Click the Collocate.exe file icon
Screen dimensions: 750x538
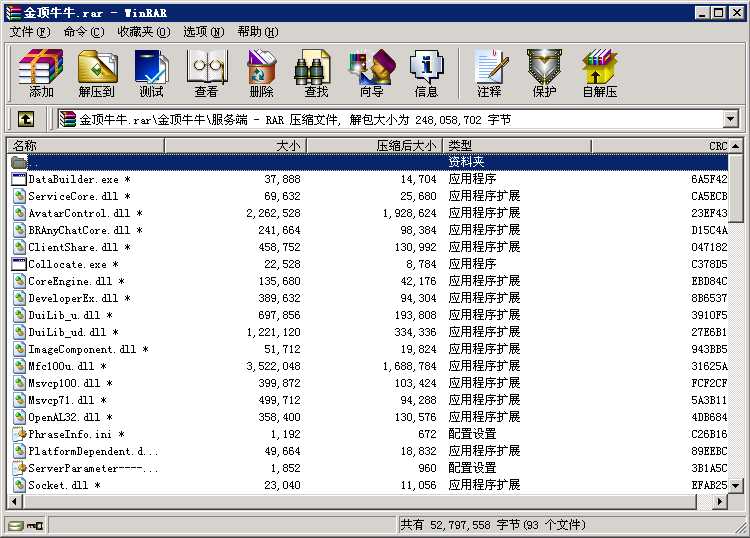(19, 264)
